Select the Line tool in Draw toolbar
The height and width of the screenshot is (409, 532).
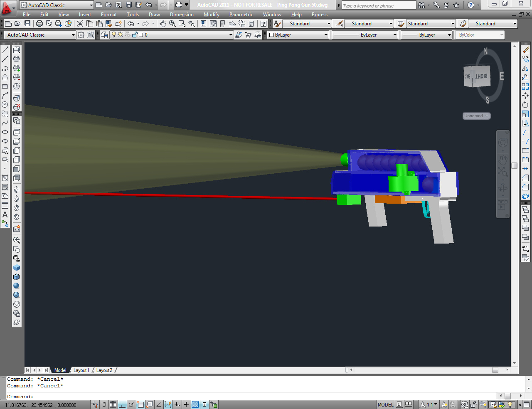click(x=5, y=50)
